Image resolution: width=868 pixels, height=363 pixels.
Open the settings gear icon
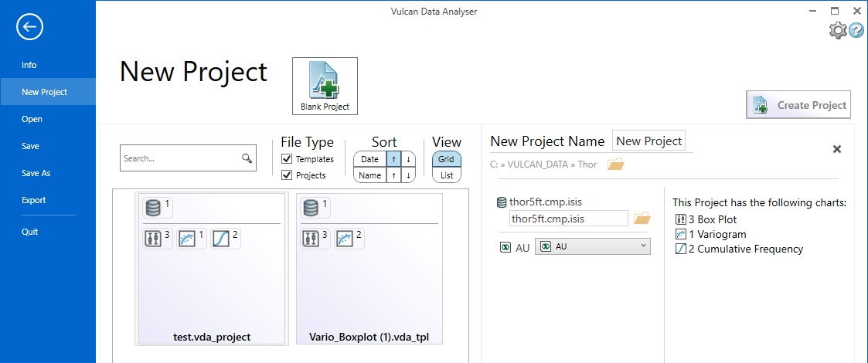837,30
